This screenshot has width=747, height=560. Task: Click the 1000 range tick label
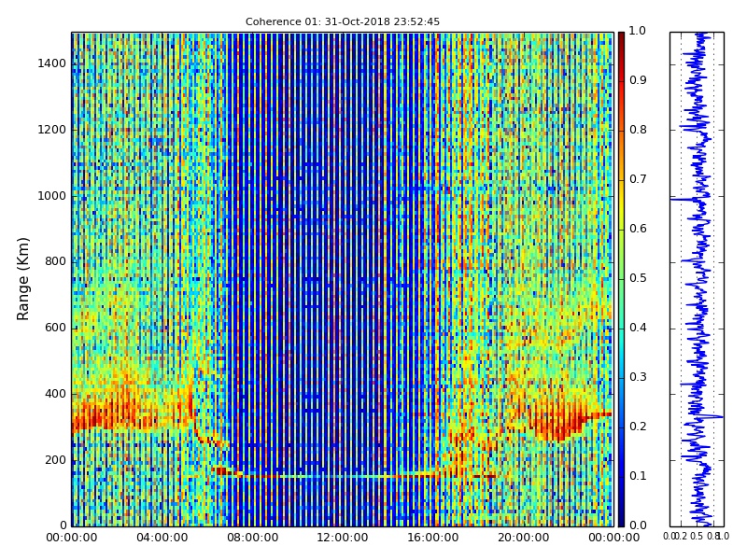click(x=52, y=196)
